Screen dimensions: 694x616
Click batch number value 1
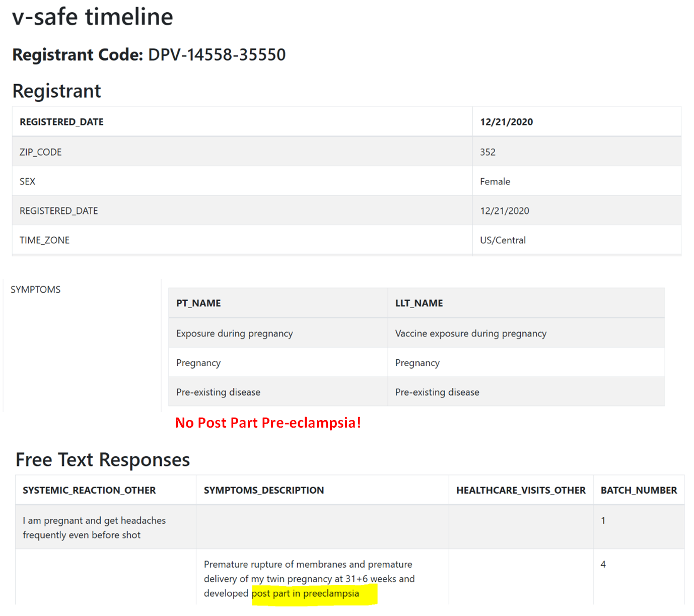click(x=603, y=521)
